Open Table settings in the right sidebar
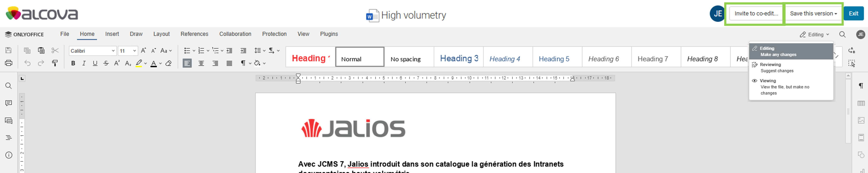 point(861,103)
